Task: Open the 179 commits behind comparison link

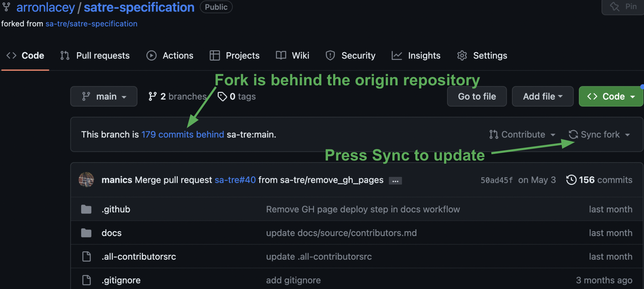Action: pyautogui.click(x=183, y=134)
